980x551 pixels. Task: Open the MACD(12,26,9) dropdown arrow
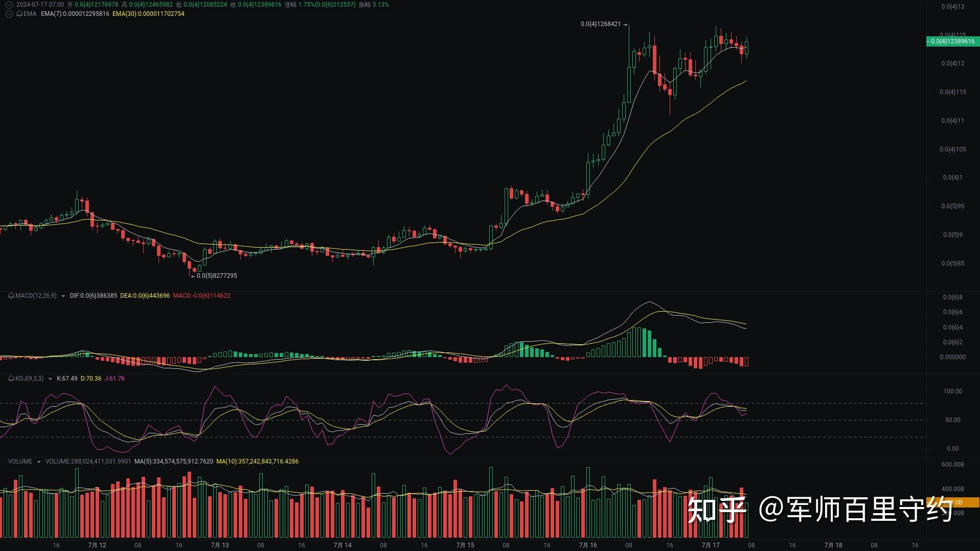63,296
